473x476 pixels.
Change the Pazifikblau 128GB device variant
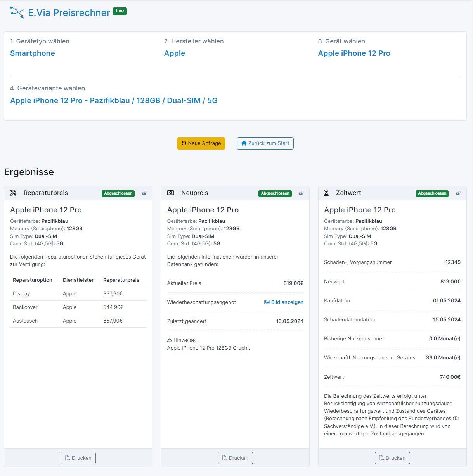coord(114,101)
